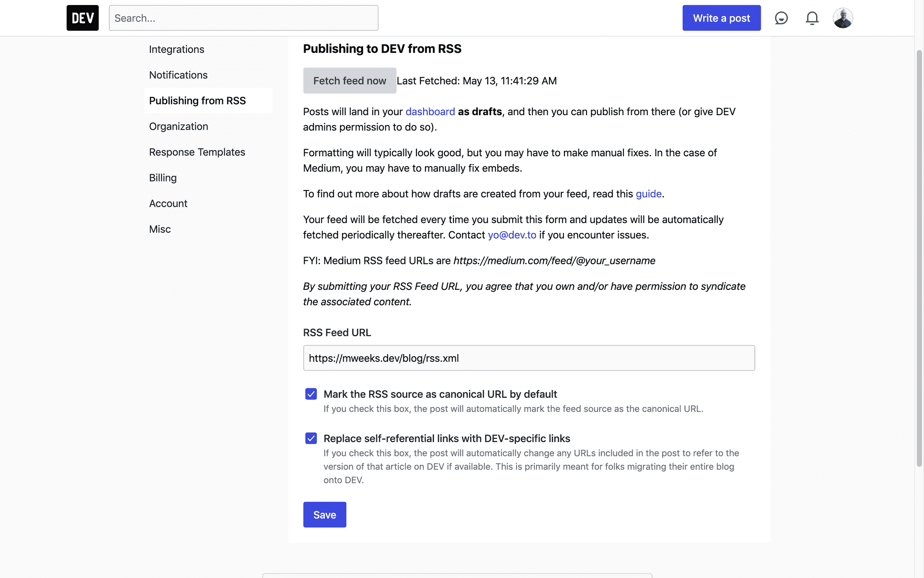Open Organization settings
This screenshot has height=578, width=924.
click(x=178, y=126)
